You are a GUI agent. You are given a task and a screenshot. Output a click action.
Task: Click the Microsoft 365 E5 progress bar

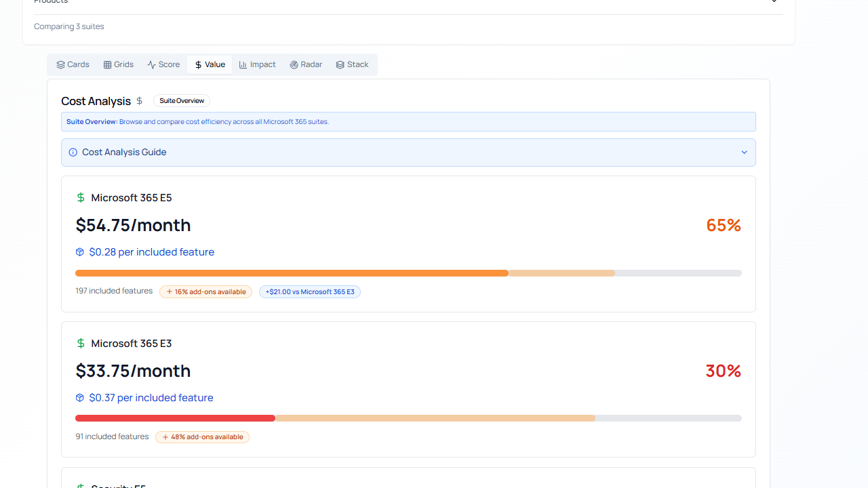pos(408,273)
